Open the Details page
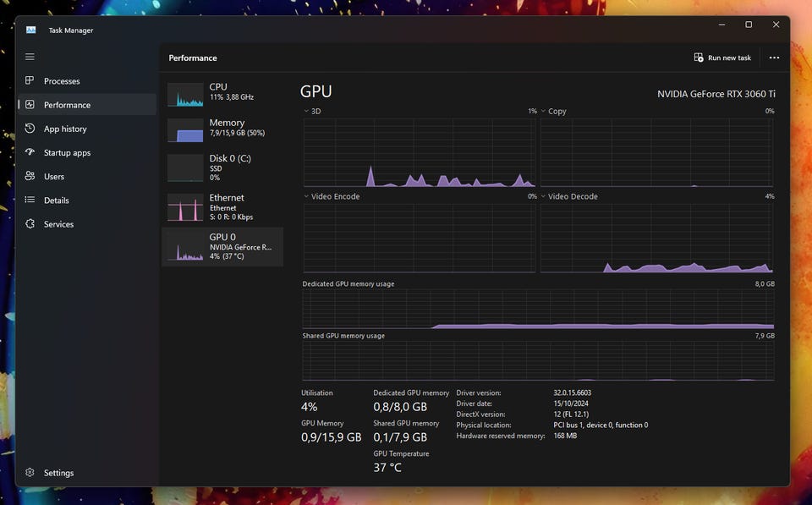Screen dimensions: 812x505 click(x=87, y=200)
